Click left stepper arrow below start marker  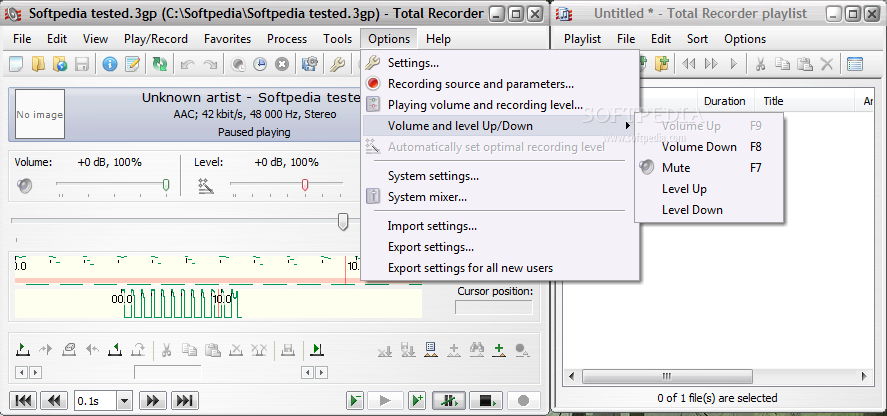[x=21, y=372]
